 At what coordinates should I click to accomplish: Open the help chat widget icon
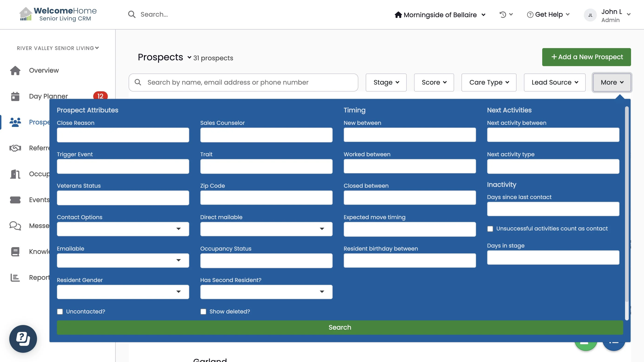tap(23, 339)
